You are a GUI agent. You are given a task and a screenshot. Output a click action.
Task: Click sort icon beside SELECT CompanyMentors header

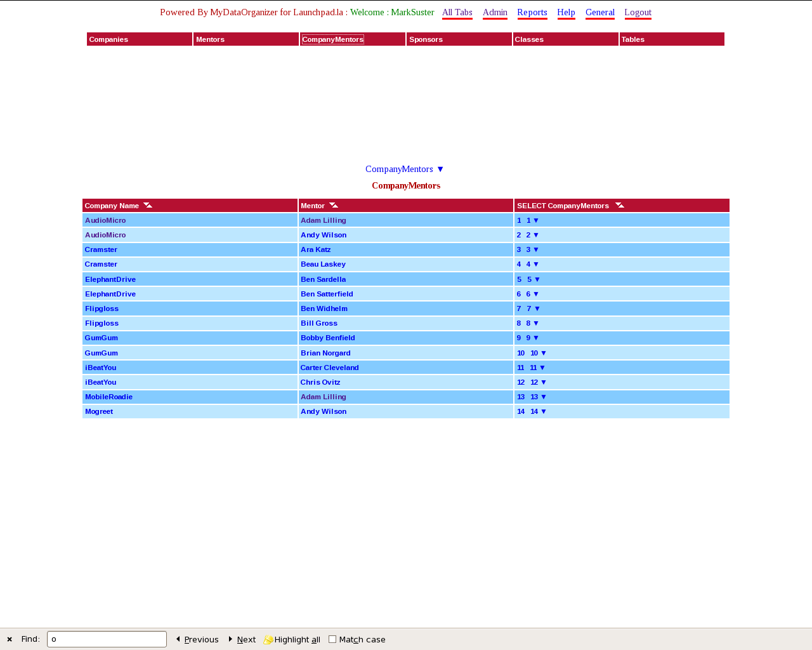coord(620,205)
